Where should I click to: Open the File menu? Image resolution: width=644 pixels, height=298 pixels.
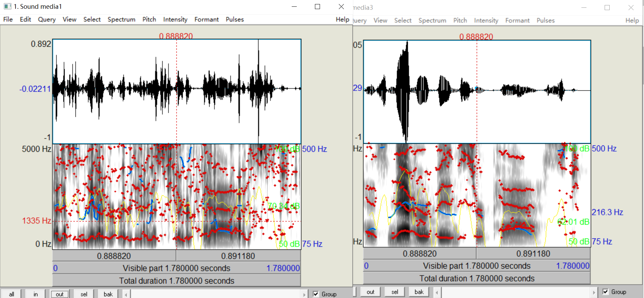(x=8, y=20)
